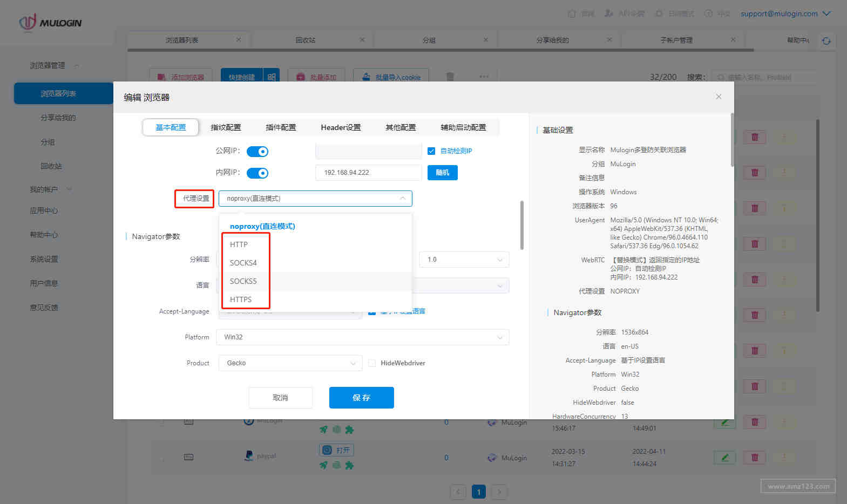Image resolution: width=847 pixels, height=504 pixels.
Task: Go to the 辅助启动配置 tab
Action: pos(463,127)
